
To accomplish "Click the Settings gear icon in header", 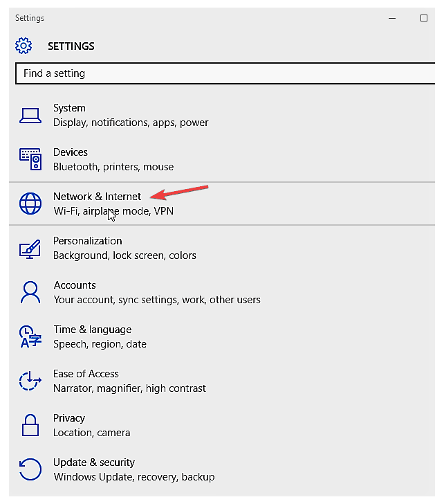I will pyautogui.click(x=24, y=46).
